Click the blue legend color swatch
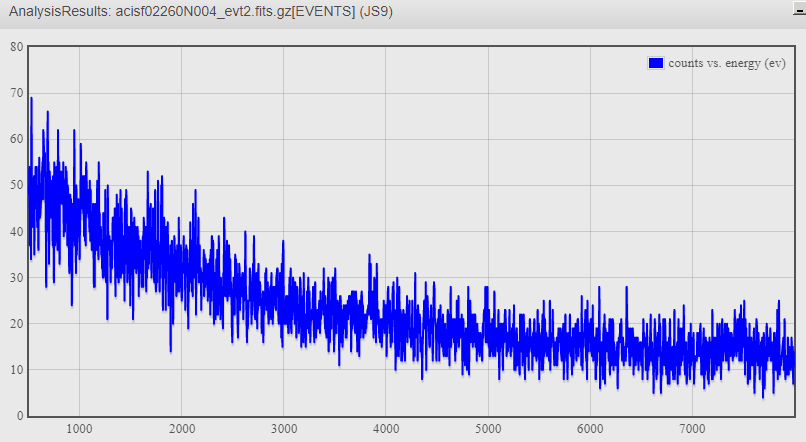The height and width of the screenshot is (442, 806). pyautogui.click(x=656, y=63)
